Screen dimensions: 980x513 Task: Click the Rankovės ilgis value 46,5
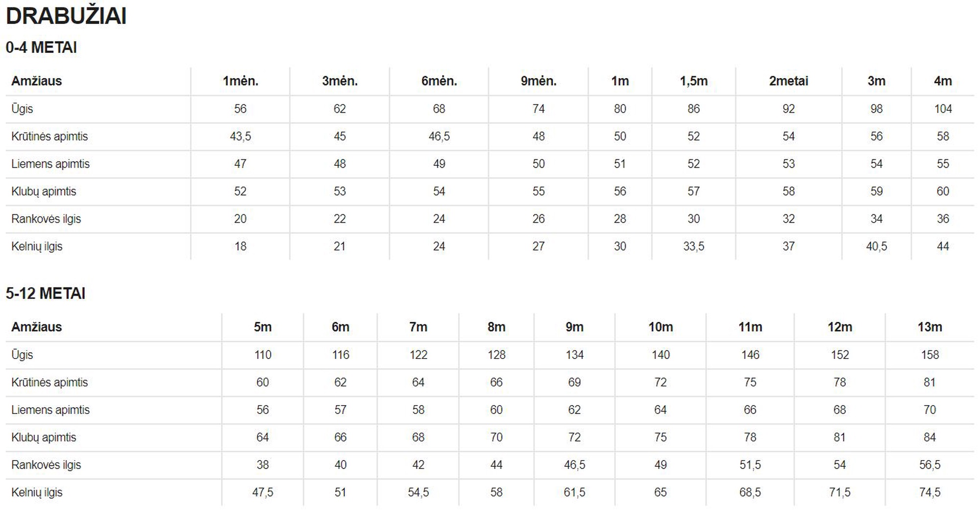pos(574,465)
